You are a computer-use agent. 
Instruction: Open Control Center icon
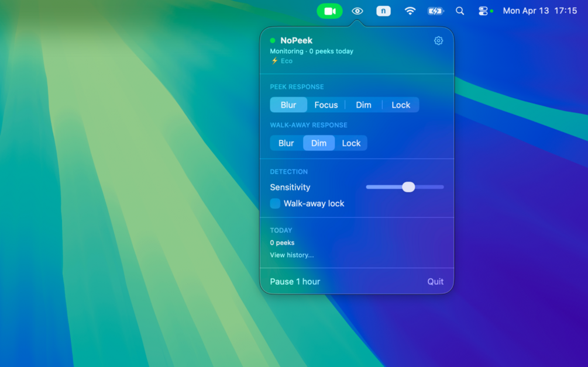(x=483, y=11)
